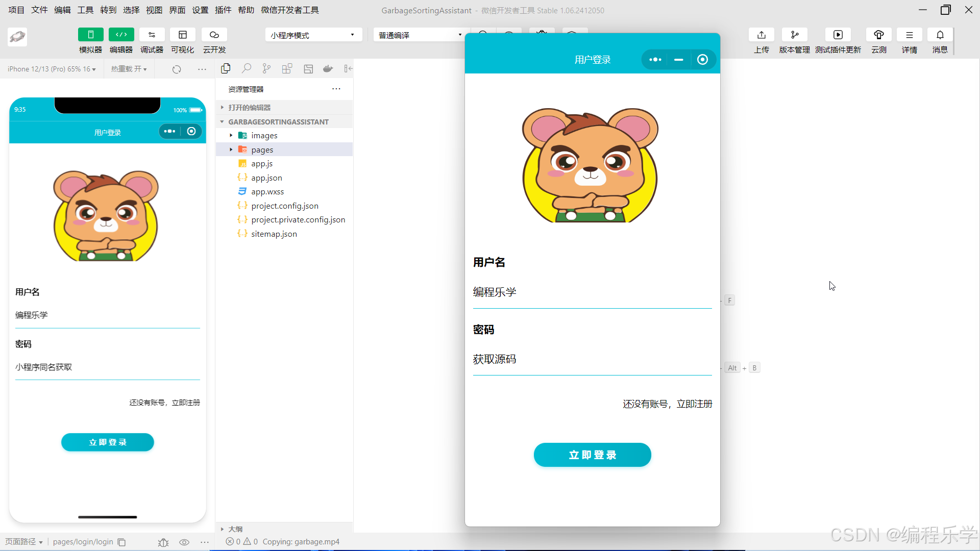Refresh the simulator with reload icon
This screenshot has height=551, width=980.
click(x=177, y=69)
